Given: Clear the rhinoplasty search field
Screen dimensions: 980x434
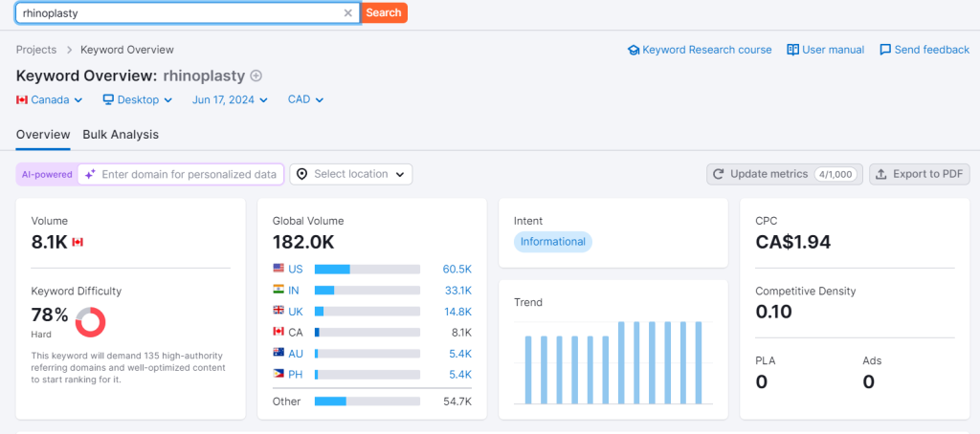Looking at the screenshot, I should tap(348, 13).
